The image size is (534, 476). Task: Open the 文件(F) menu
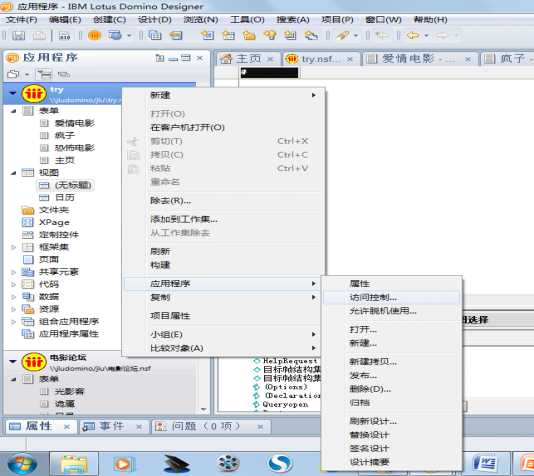21,20
